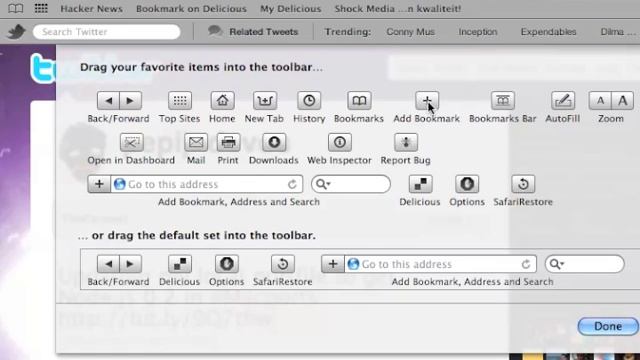Select the Bookmarks book icon in palette
This screenshot has height=360, width=640.
click(x=359, y=101)
